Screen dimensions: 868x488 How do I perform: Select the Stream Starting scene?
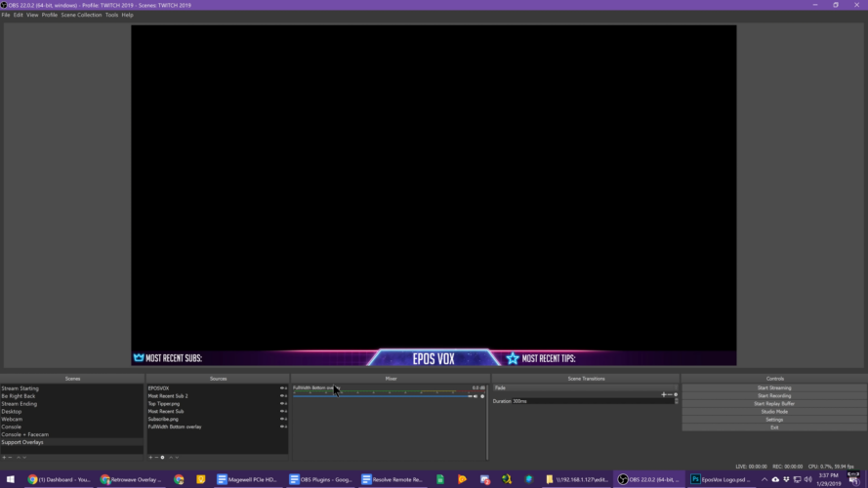tap(72, 388)
